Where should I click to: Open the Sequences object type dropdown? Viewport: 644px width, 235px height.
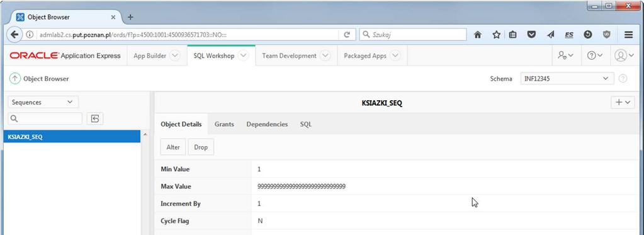pyautogui.click(x=43, y=102)
